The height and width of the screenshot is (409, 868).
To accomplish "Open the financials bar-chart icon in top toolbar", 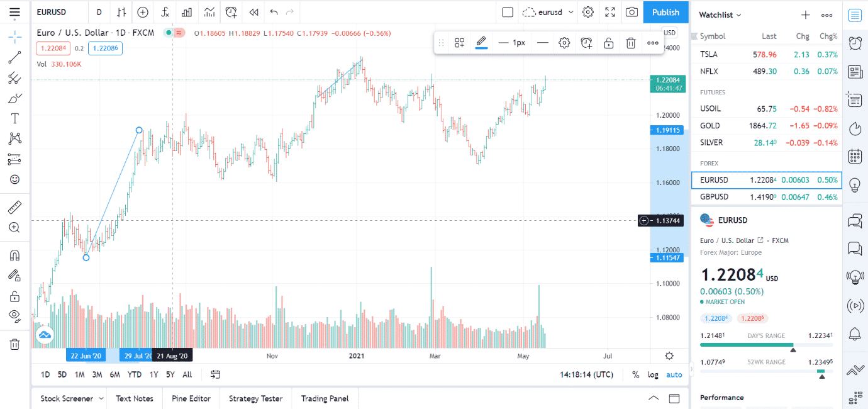I will click(187, 12).
